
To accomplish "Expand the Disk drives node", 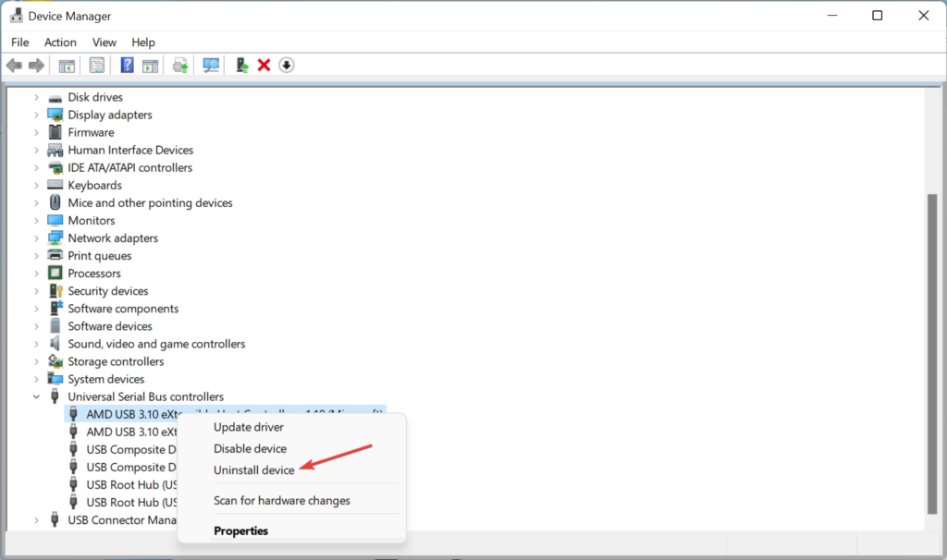I will pos(36,97).
